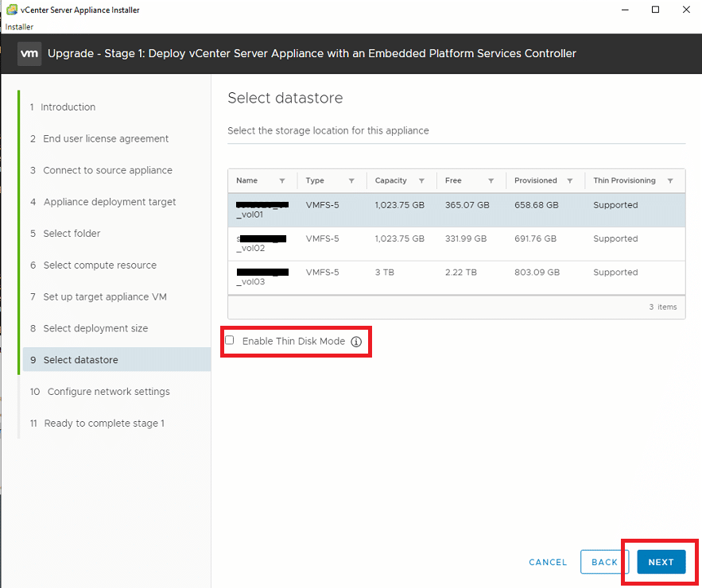702x588 pixels.
Task: Click the 658.68 GB provisioned cell
Action: click(537, 205)
